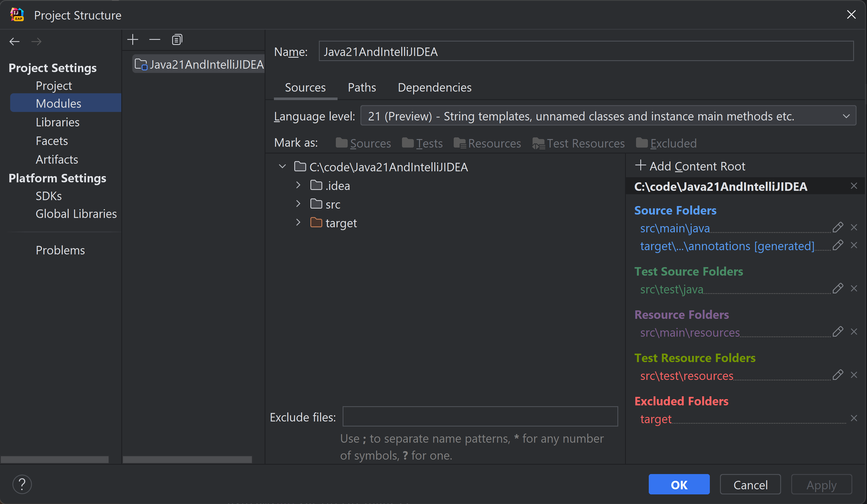This screenshot has height=504, width=867.
Task: Click the Exclude files input field
Action: [x=480, y=416]
